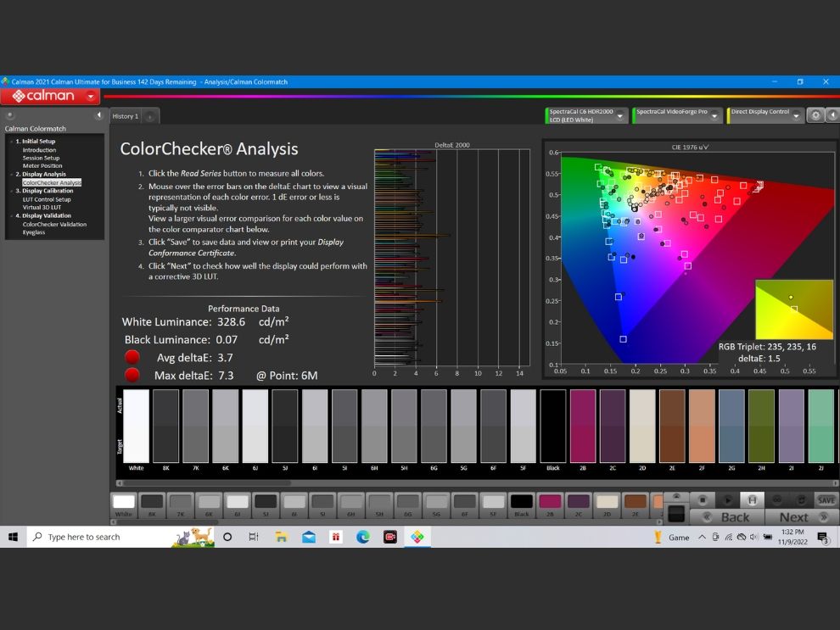Open LUT Control Setup page
This screenshot has width=840, height=630.
pyautogui.click(x=47, y=199)
